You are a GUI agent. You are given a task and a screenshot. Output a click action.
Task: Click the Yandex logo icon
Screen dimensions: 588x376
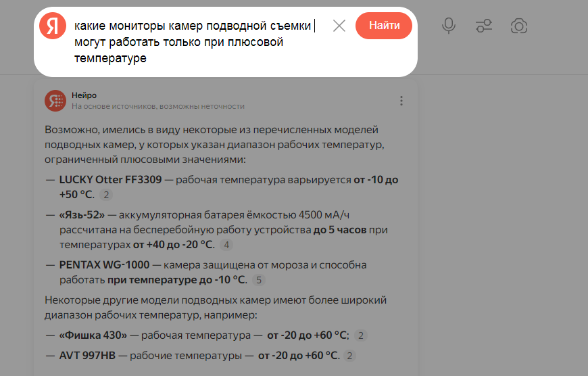53,26
